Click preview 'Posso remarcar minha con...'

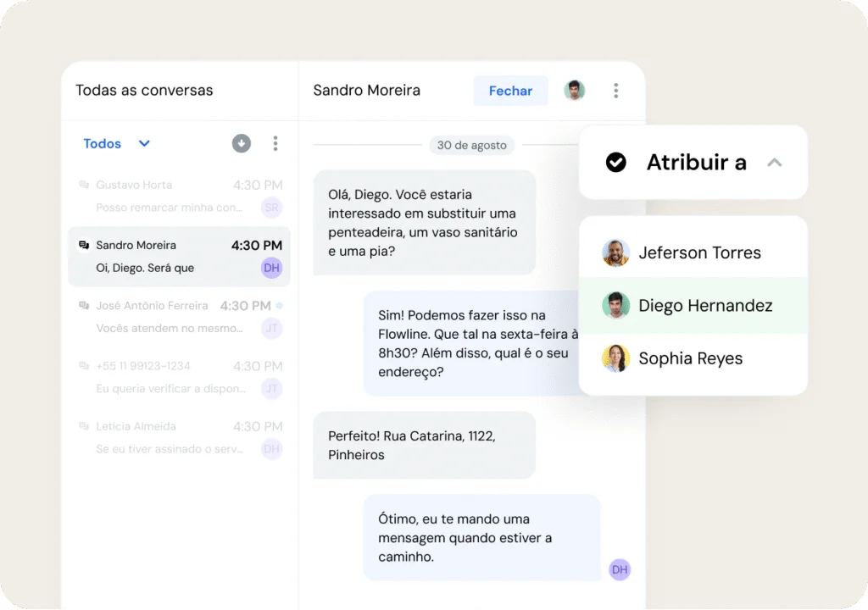pyautogui.click(x=170, y=208)
